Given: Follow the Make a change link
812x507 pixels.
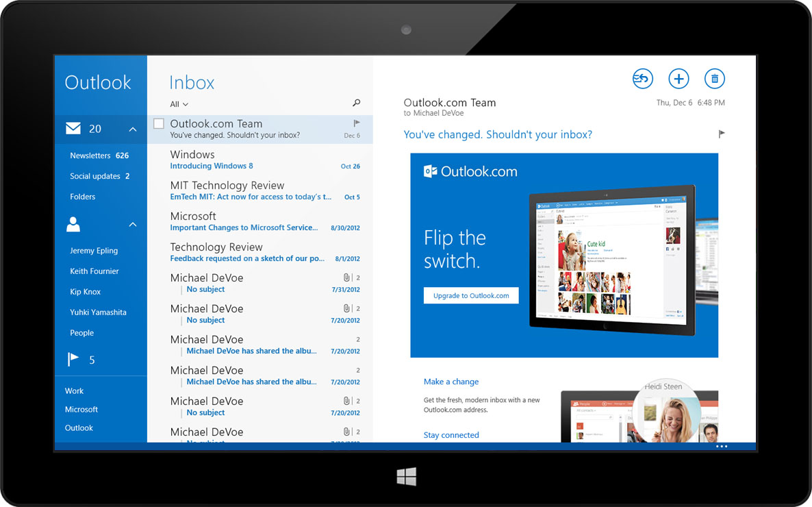Looking at the screenshot, I should coord(451,382).
